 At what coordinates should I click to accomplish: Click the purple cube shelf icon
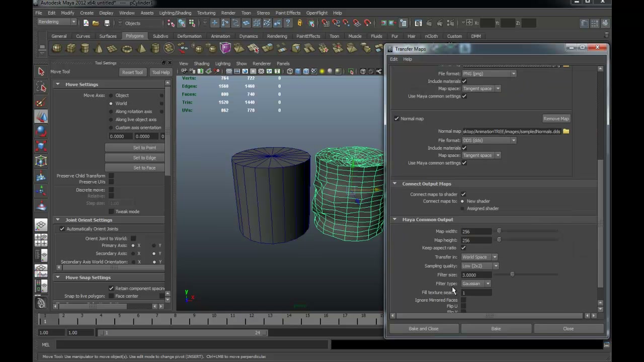tap(225, 49)
